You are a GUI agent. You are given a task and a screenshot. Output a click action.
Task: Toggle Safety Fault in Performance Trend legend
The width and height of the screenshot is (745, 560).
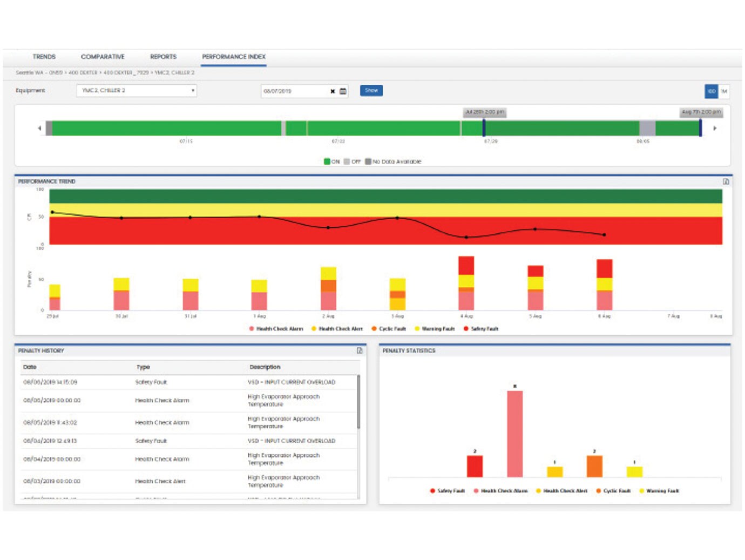[481, 329]
